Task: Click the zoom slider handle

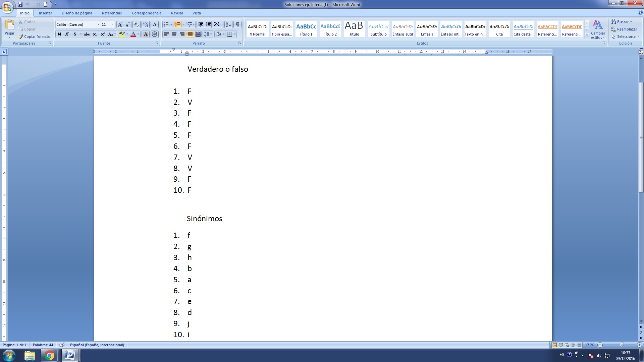Action: click(622, 345)
